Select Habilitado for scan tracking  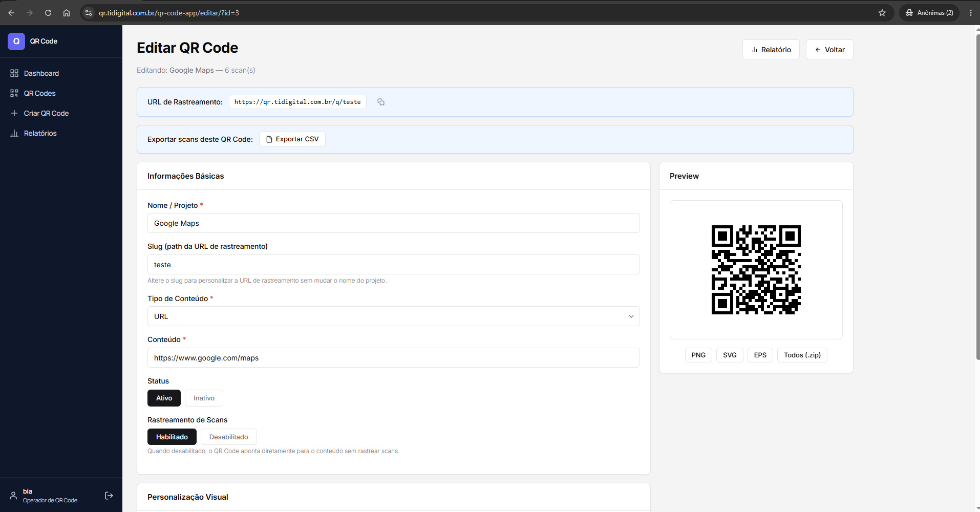[x=172, y=437]
